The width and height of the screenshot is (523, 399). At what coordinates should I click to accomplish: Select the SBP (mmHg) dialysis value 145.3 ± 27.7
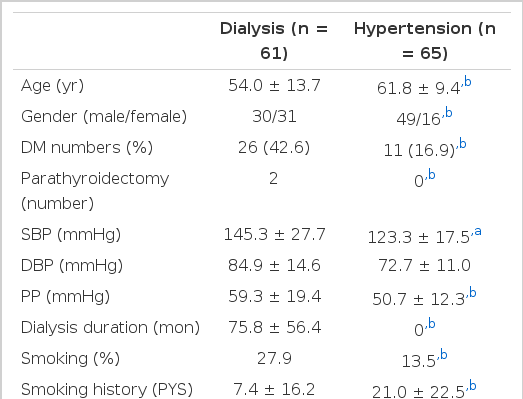pos(274,234)
